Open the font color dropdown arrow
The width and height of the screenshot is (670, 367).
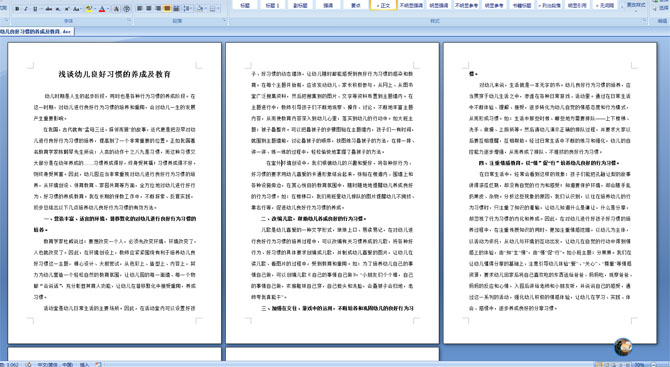[x=108, y=9]
